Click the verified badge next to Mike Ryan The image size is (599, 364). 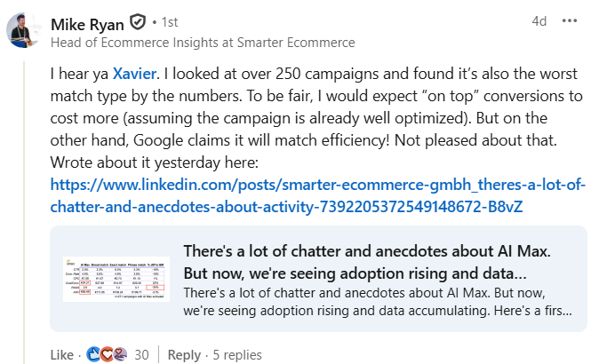coord(138,22)
